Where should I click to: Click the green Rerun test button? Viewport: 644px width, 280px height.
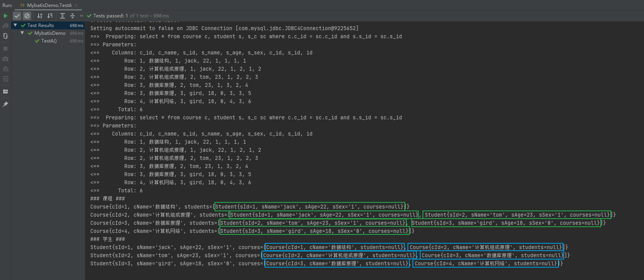click(x=5, y=16)
